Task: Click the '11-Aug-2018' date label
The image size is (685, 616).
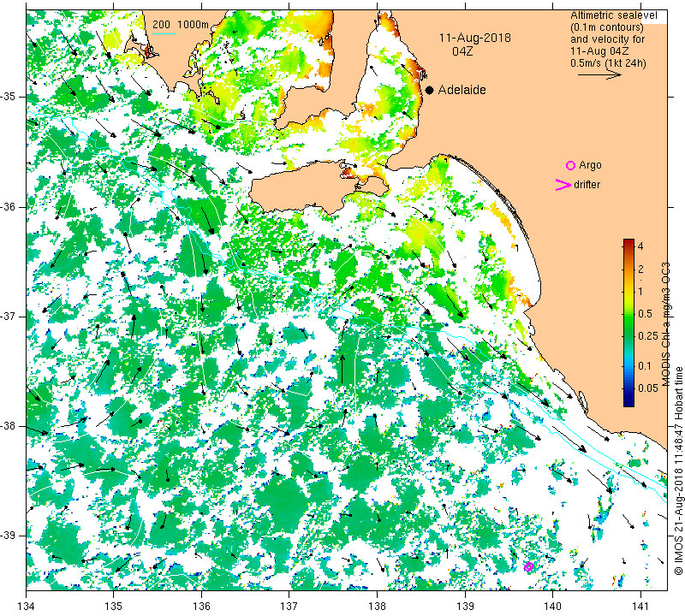Action: pos(475,38)
